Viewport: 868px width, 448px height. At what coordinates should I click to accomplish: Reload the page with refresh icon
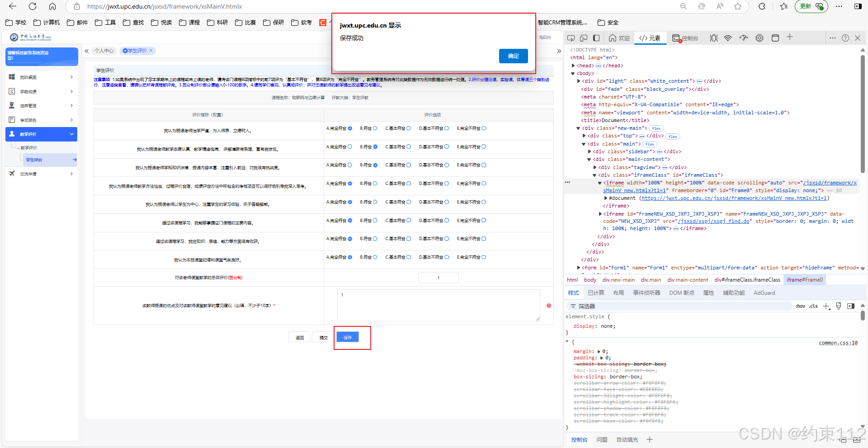tap(33, 6)
